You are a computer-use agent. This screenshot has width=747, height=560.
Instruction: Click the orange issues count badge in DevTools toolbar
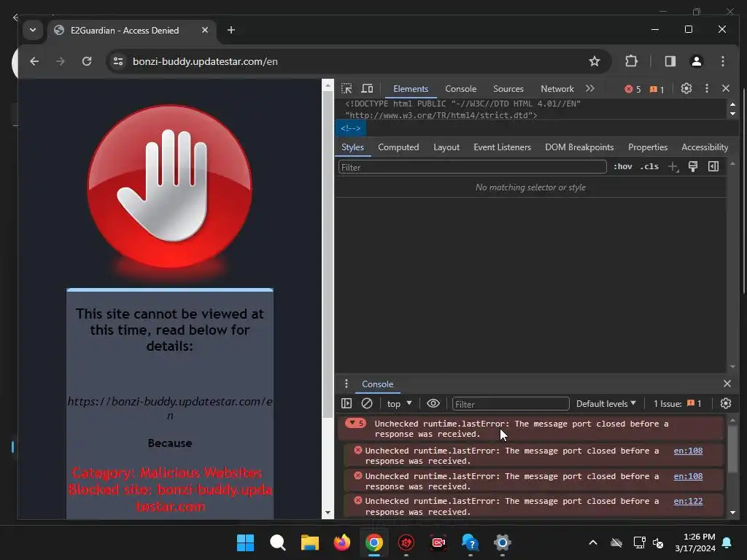657,89
